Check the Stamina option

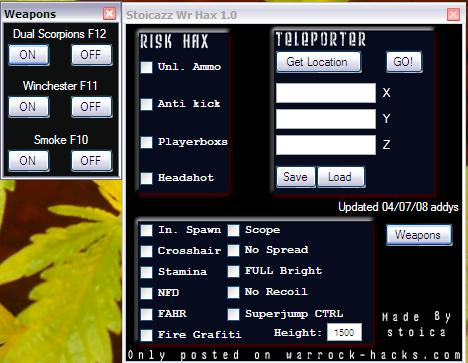click(146, 272)
